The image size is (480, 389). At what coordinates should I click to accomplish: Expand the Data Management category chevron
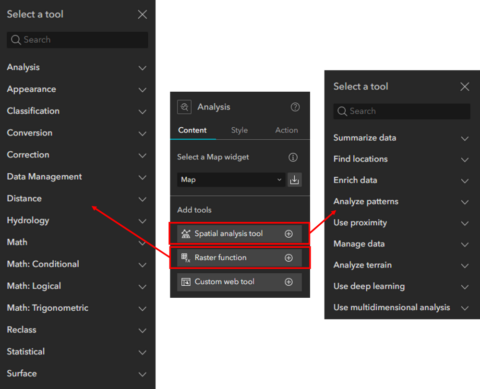coord(142,177)
